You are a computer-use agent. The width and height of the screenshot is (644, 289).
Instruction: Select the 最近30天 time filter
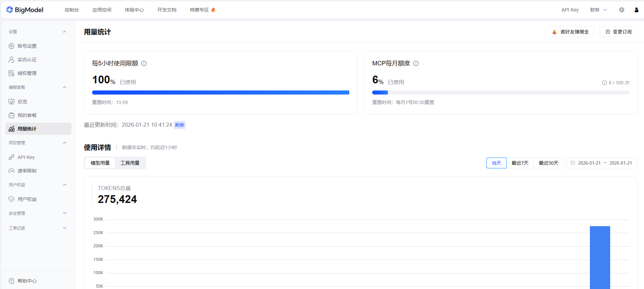point(549,163)
